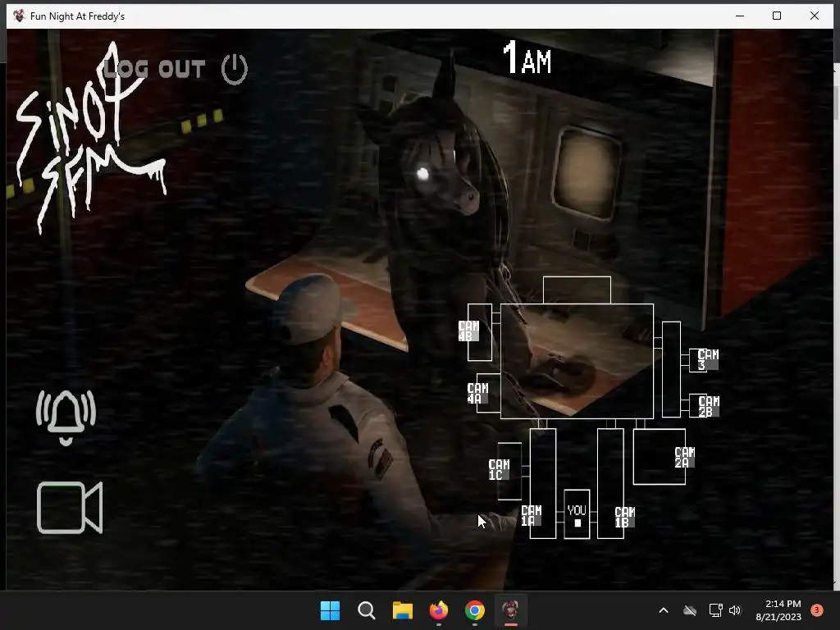Maximize the Fun Night At Freddy's window

click(x=777, y=16)
